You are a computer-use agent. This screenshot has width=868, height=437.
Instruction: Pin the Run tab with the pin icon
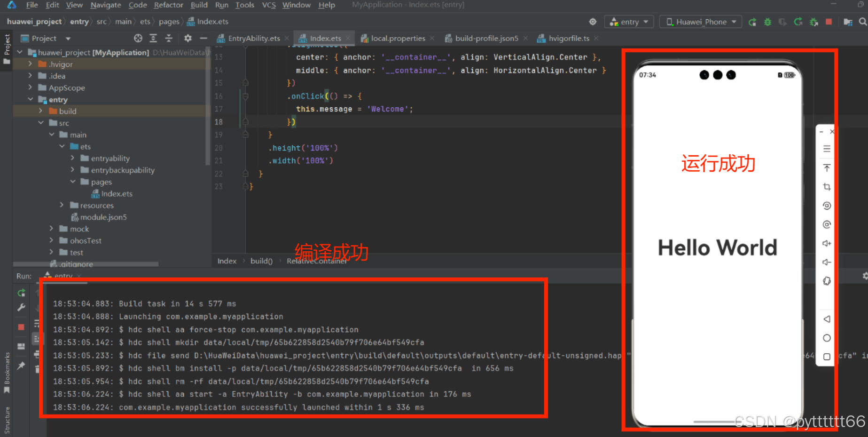21,365
